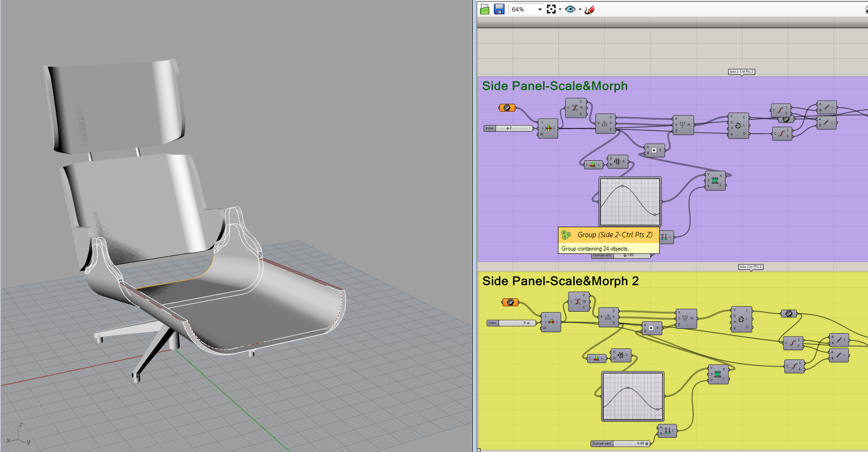The height and width of the screenshot is (452, 868).
Task: Click the green Side Panel-Scale&Morph group title
Action: point(555,86)
